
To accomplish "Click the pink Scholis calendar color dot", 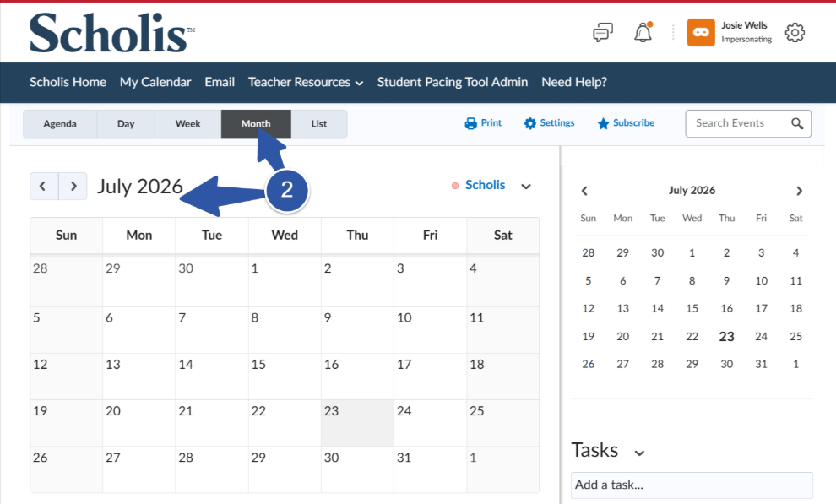I will pos(455,186).
